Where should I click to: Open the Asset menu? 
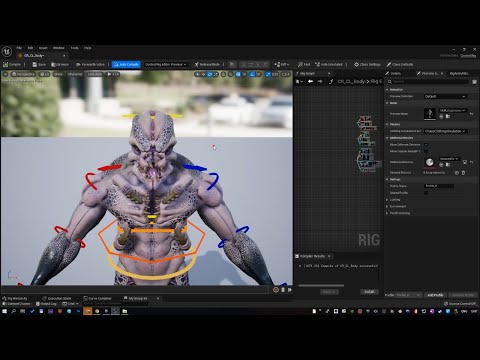pyautogui.click(x=43, y=48)
